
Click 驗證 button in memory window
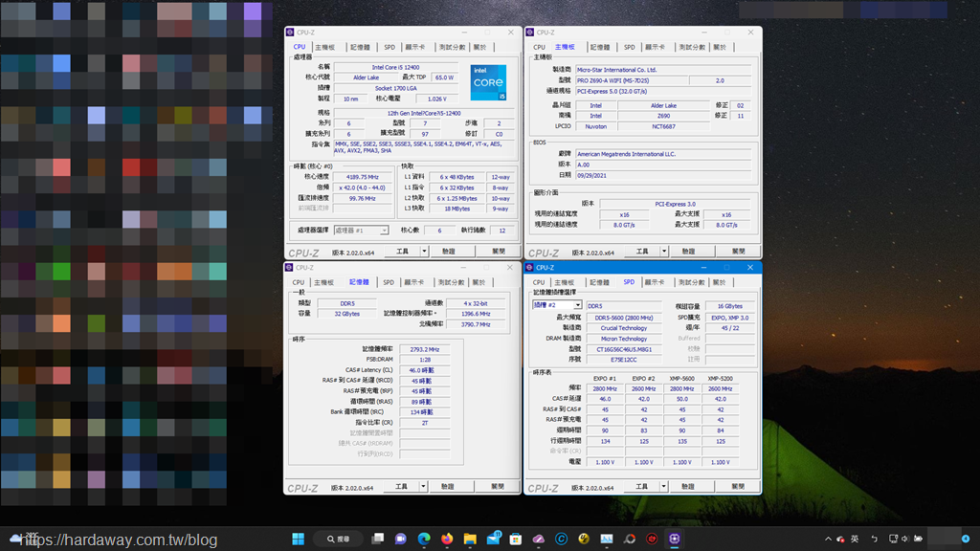[x=448, y=486]
